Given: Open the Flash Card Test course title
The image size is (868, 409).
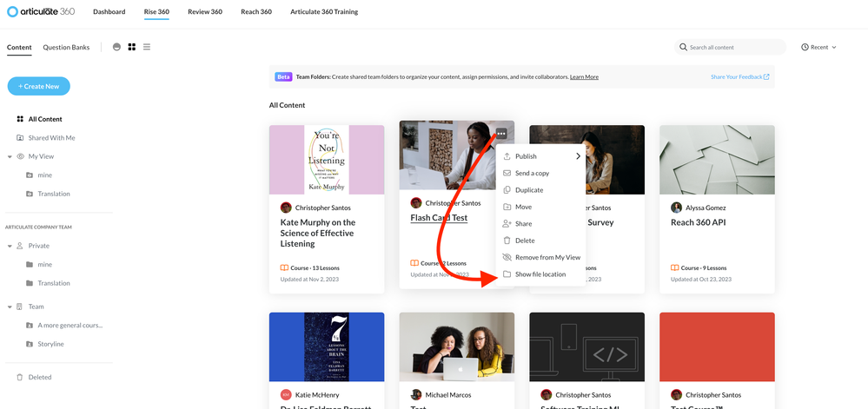Looking at the screenshot, I should pos(439,217).
